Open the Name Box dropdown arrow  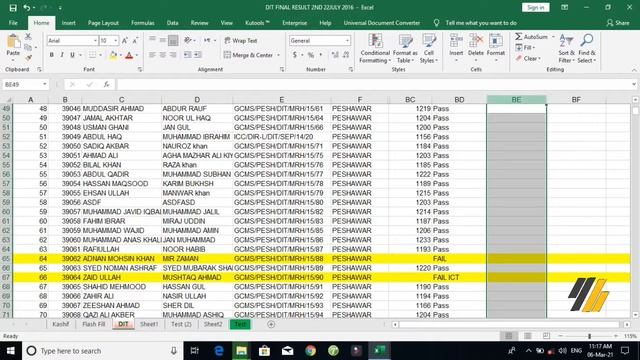coord(44,84)
